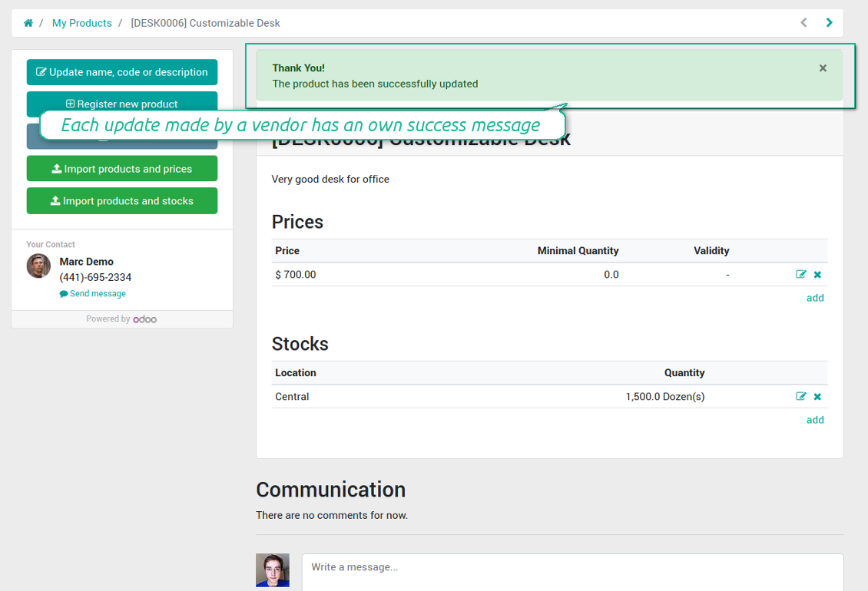Add a new stock entry

click(x=815, y=420)
